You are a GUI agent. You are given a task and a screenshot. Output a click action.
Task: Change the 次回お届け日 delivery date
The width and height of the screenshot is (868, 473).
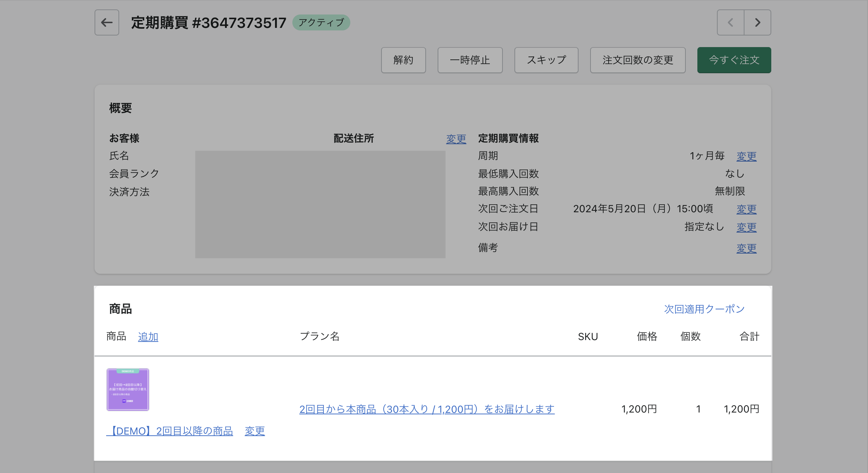(746, 227)
